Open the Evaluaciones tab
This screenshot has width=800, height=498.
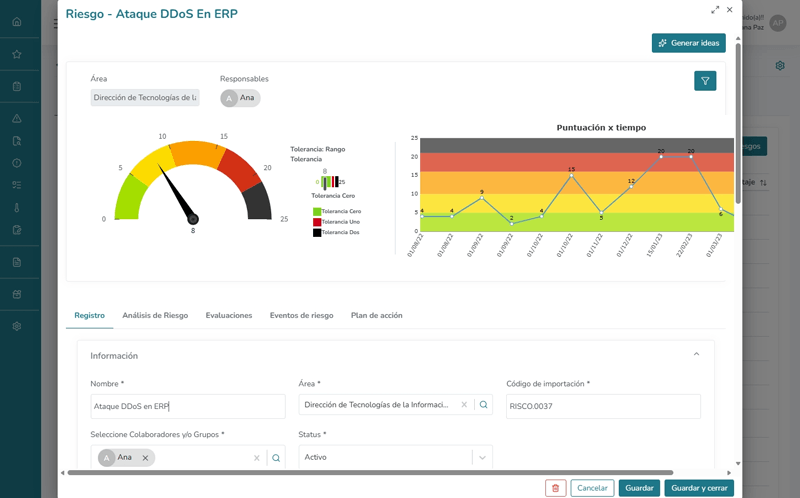click(x=229, y=315)
